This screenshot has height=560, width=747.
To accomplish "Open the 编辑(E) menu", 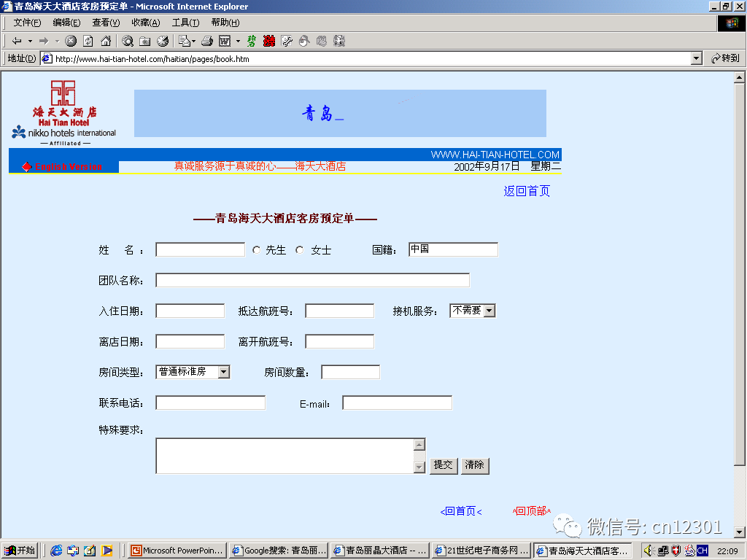I will 66,23.
